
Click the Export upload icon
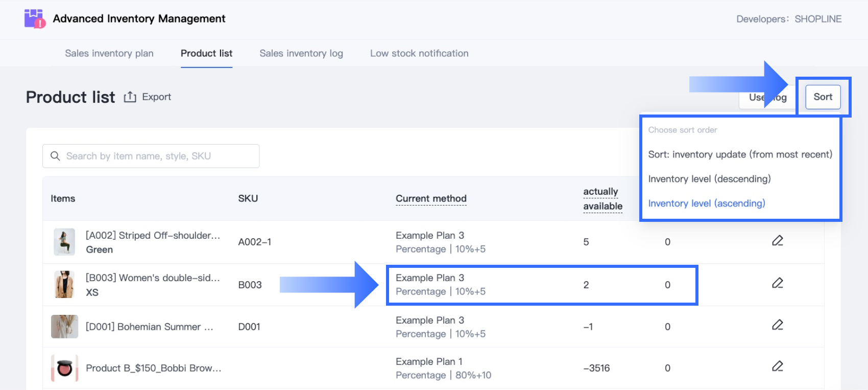click(130, 97)
